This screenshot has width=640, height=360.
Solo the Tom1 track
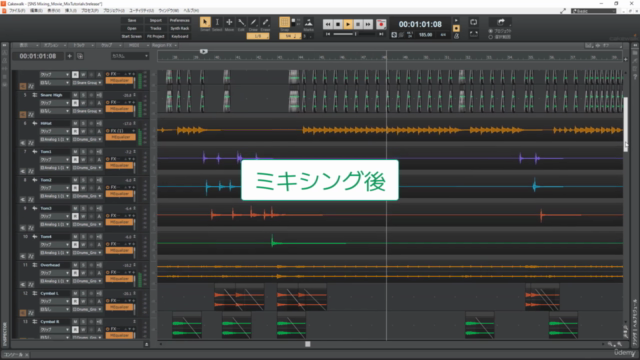[83, 152]
